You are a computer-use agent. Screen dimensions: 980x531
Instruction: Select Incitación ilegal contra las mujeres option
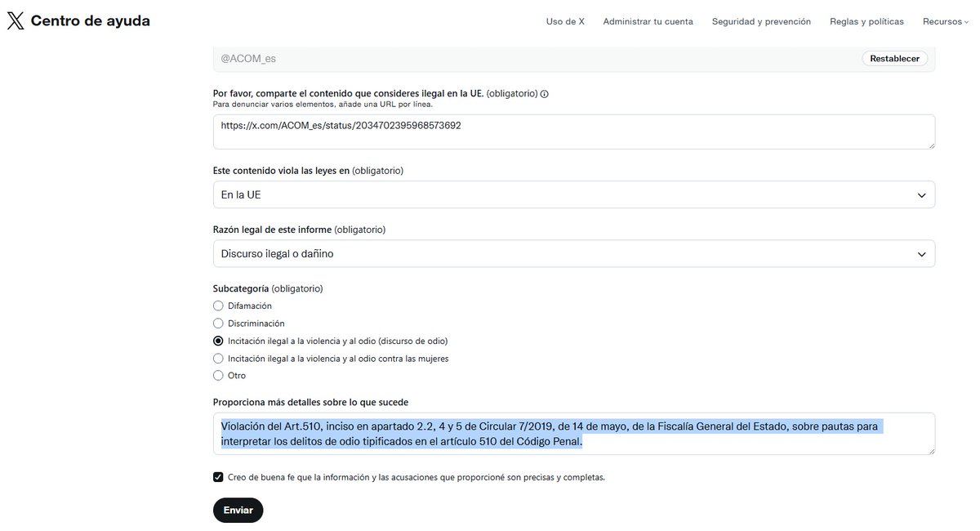pyautogui.click(x=218, y=359)
